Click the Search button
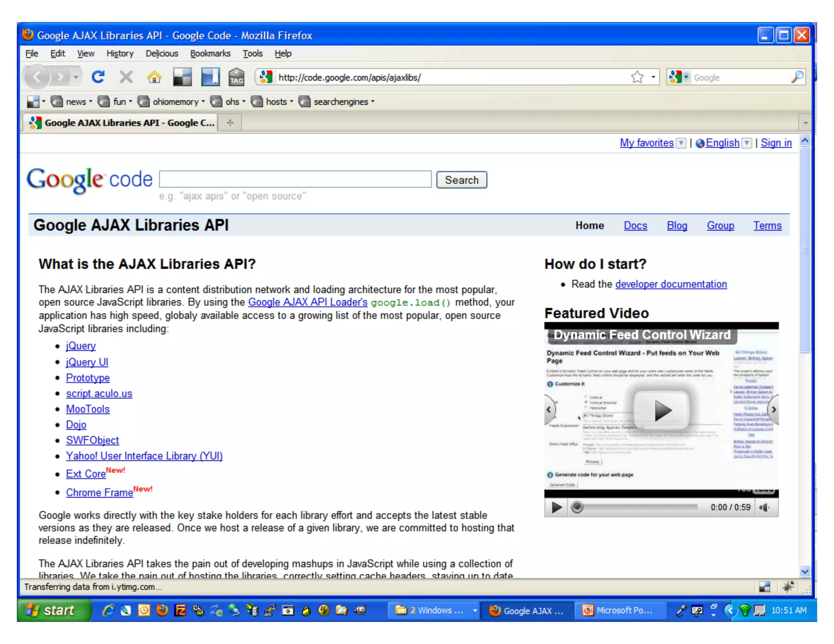834x644 pixels. click(x=461, y=180)
